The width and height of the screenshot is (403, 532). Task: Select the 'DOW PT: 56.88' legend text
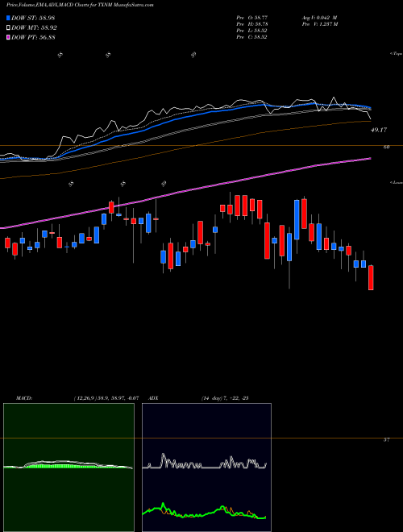(33, 37)
